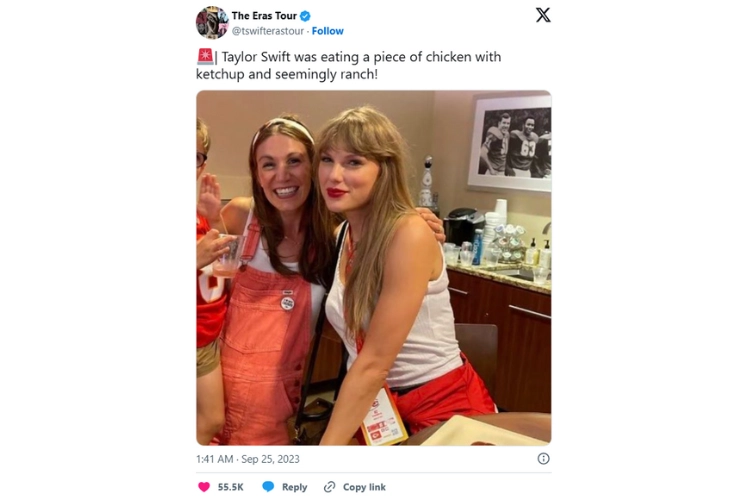
Task: Click the Copy link label
Action: tap(364, 487)
